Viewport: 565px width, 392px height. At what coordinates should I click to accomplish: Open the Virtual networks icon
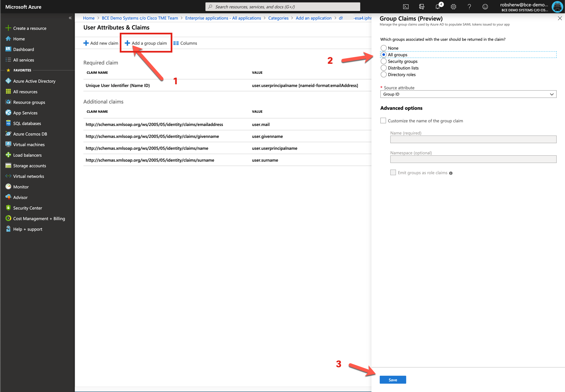(x=8, y=176)
